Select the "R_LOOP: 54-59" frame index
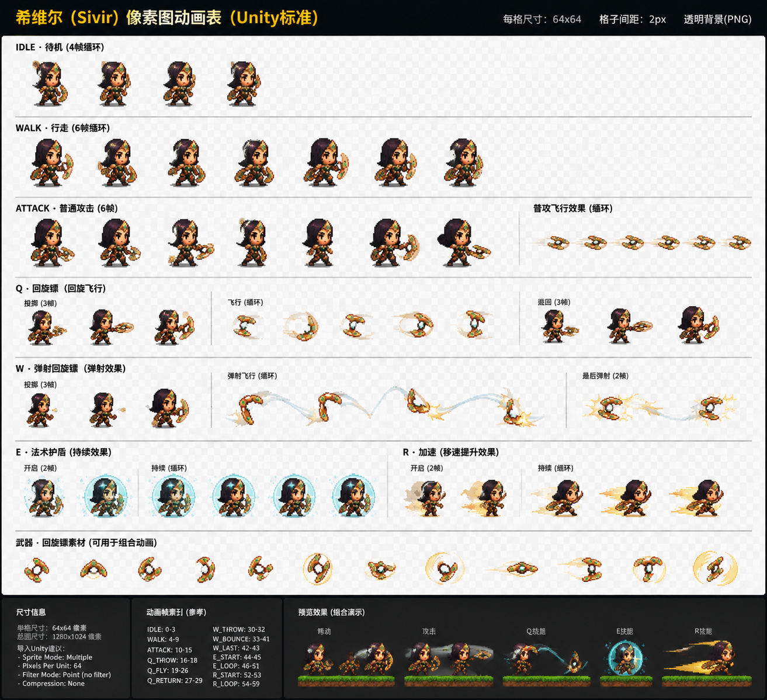Screen dimensions: 767x700 [236, 684]
